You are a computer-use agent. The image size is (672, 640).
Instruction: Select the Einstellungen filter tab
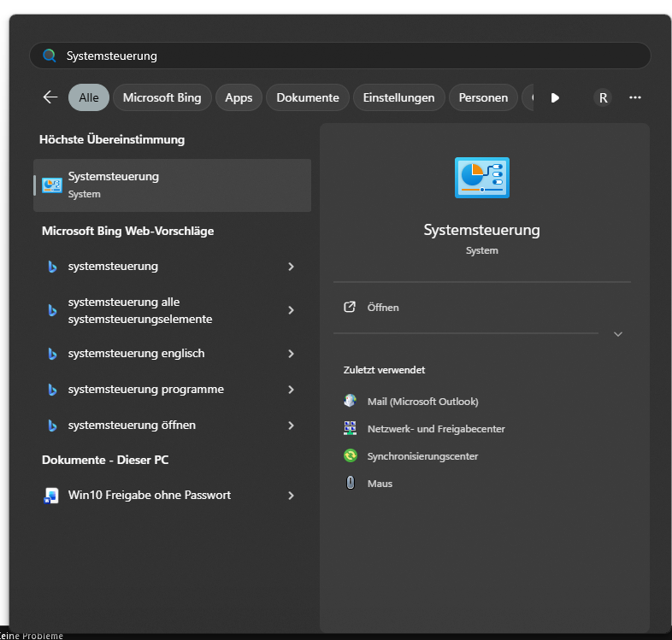(398, 97)
